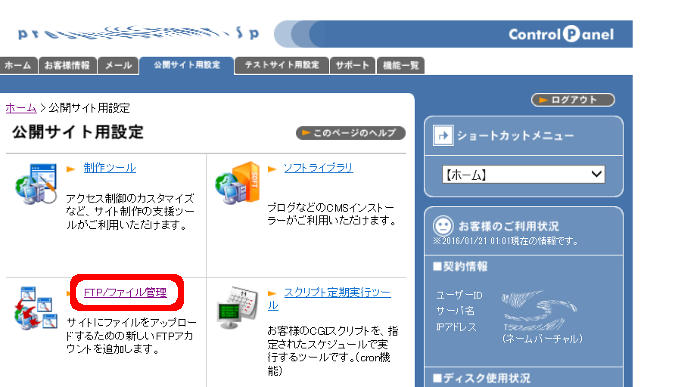
Task: Click the ショートカットメニュー heading
Action: click(516, 136)
